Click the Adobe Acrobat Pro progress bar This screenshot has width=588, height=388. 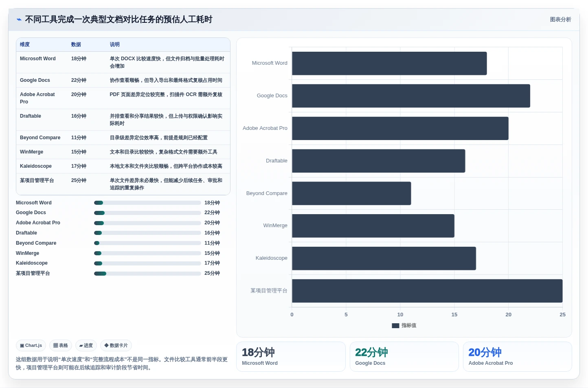(147, 223)
